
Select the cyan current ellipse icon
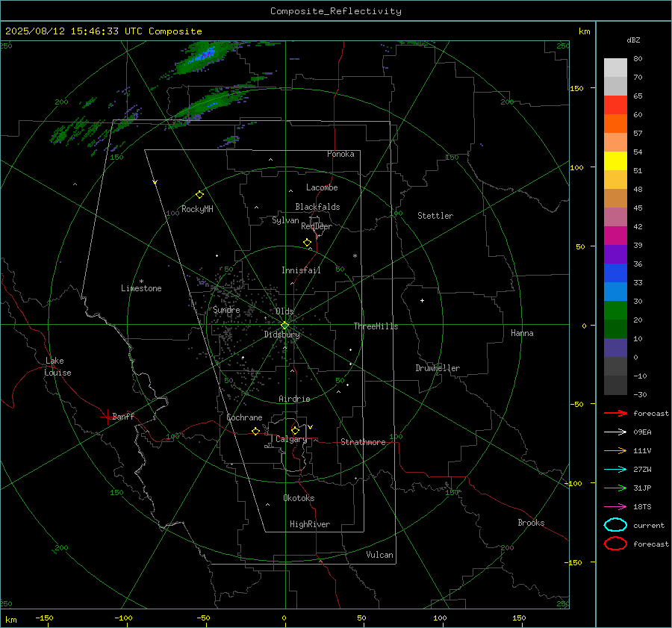pos(615,525)
